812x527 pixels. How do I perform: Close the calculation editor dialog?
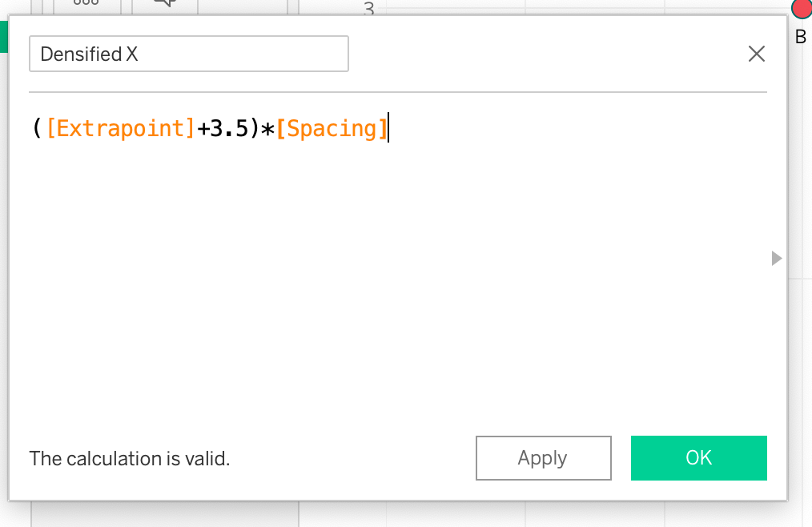point(756,54)
